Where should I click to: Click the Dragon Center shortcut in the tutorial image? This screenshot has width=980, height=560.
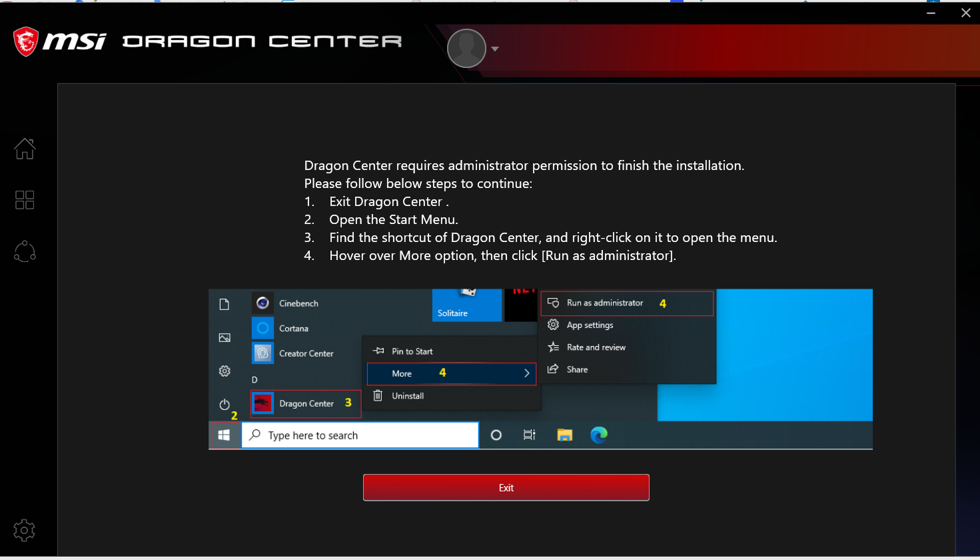pyautogui.click(x=306, y=403)
